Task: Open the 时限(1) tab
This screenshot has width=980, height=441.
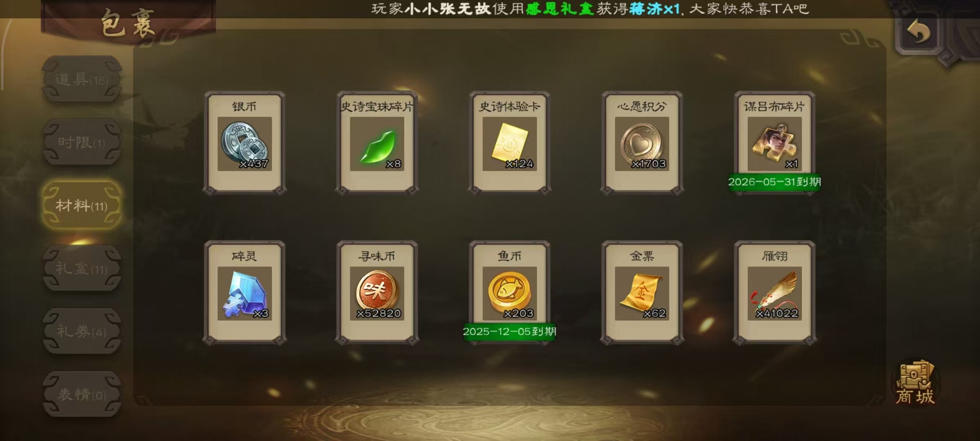Action: [82, 142]
